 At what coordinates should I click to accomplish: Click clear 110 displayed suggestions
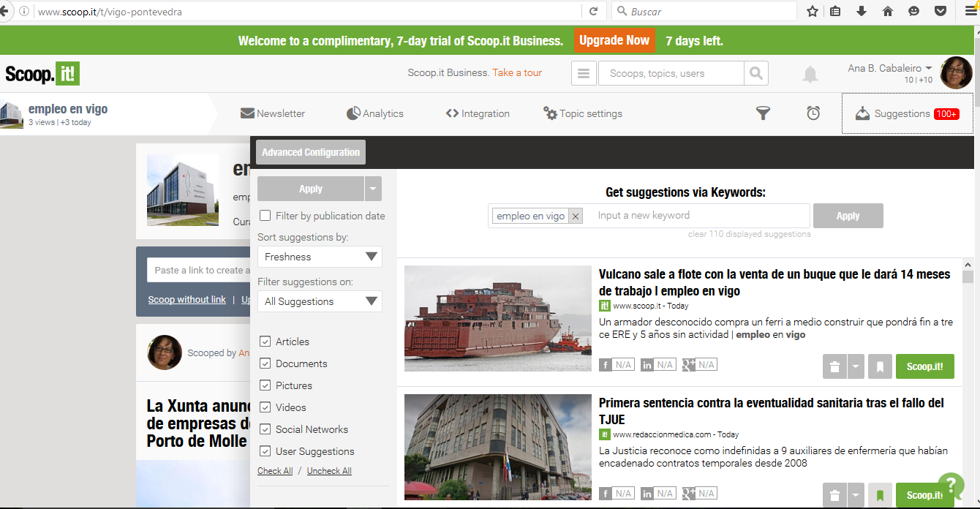click(x=750, y=234)
